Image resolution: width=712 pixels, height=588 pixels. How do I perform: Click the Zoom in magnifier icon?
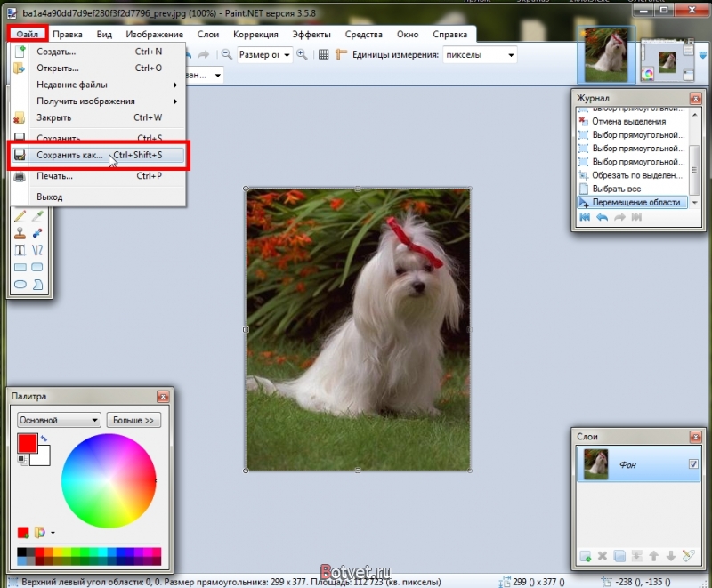coord(302,55)
